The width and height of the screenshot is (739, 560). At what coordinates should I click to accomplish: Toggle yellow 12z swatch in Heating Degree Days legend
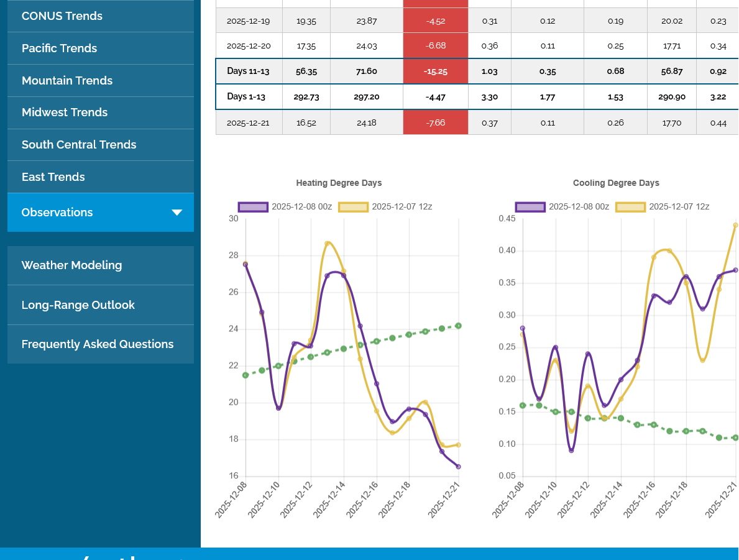(x=353, y=207)
